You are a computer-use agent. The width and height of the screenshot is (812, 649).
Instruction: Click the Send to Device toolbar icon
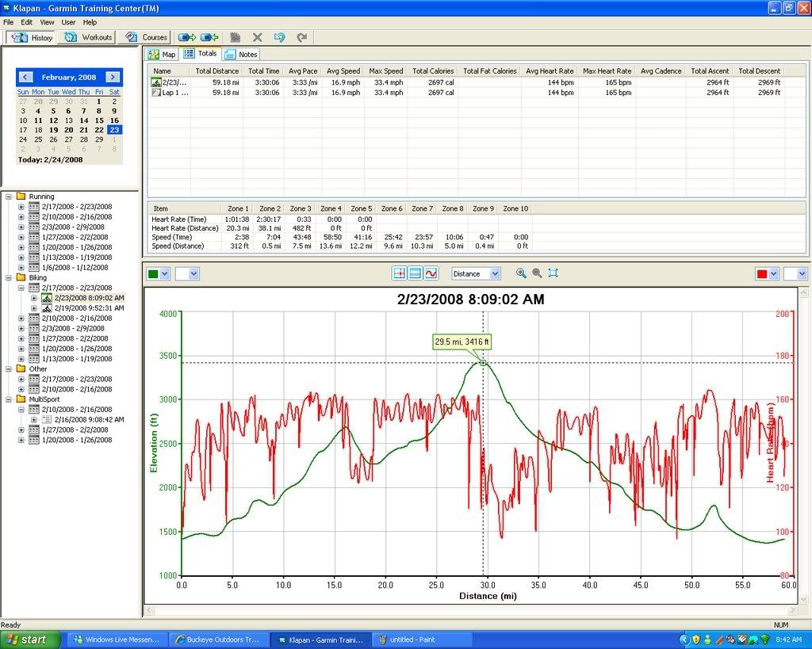tap(187, 37)
